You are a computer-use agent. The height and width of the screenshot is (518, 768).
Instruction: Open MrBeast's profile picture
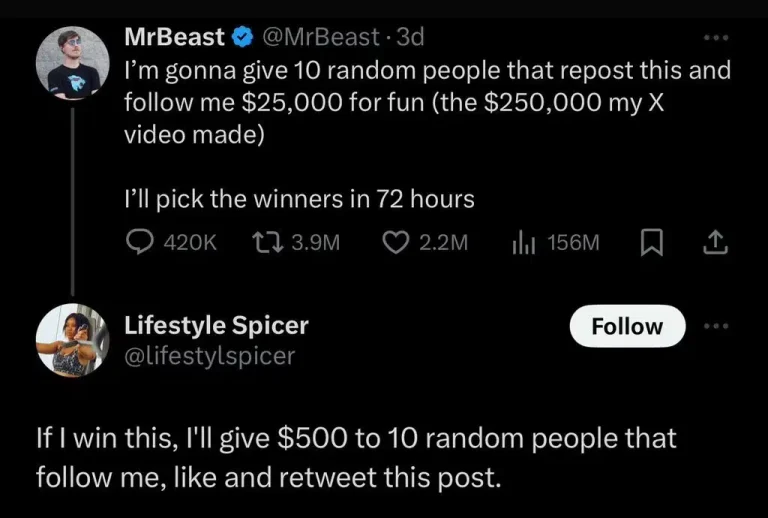(x=72, y=62)
